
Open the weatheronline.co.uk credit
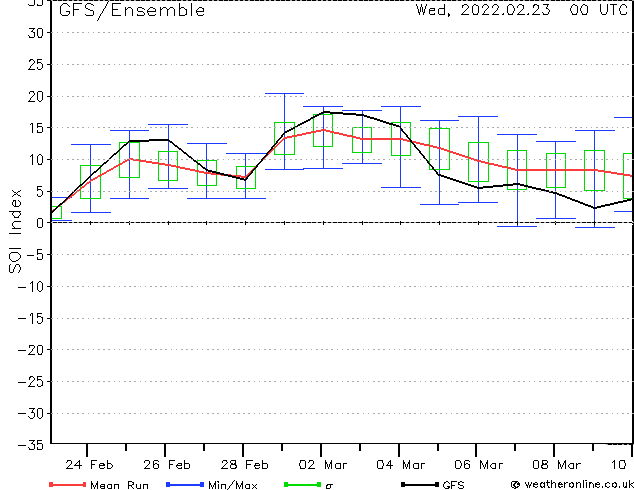[x=572, y=484]
